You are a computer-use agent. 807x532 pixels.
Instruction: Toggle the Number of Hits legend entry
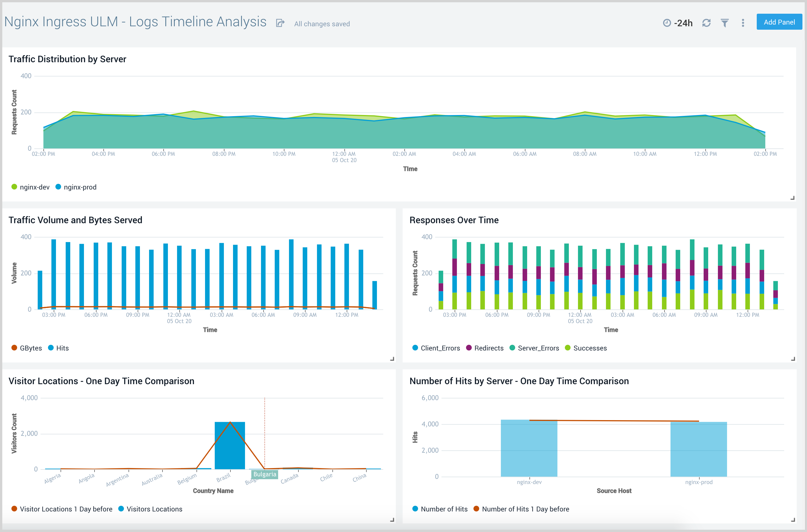(440, 509)
